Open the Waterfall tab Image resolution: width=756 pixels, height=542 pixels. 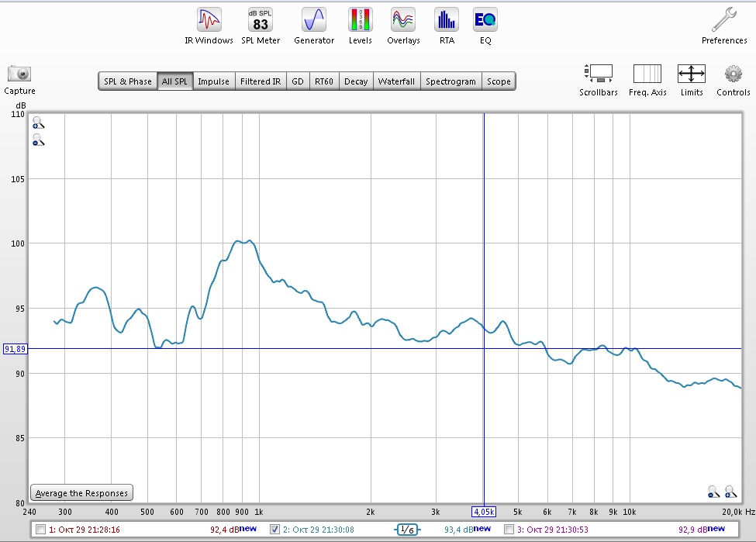pos(396,81)
